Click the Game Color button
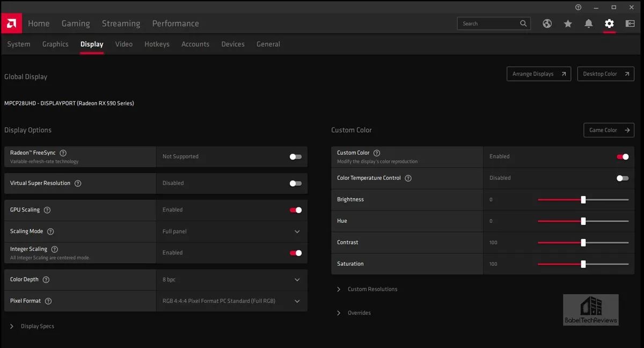This screenshot has height=348, width=644. tap(609, 130)
